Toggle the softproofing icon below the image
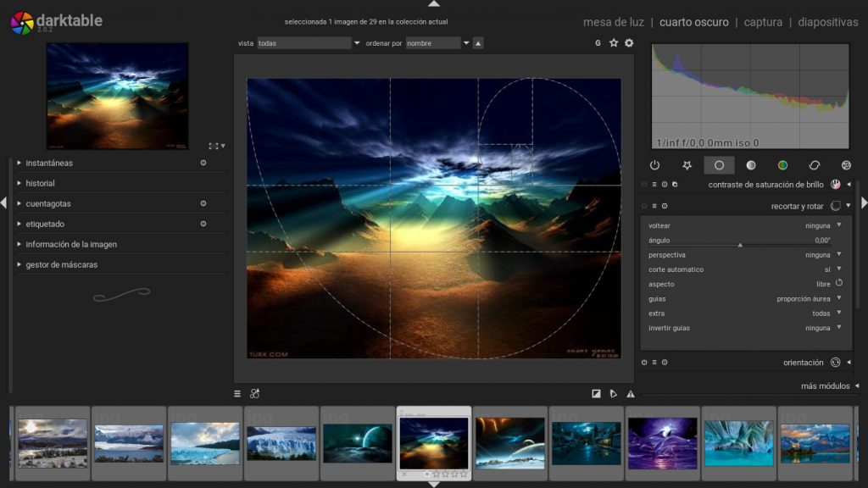The height and width of the screenshot is (488, 868). tap(614, 393)
